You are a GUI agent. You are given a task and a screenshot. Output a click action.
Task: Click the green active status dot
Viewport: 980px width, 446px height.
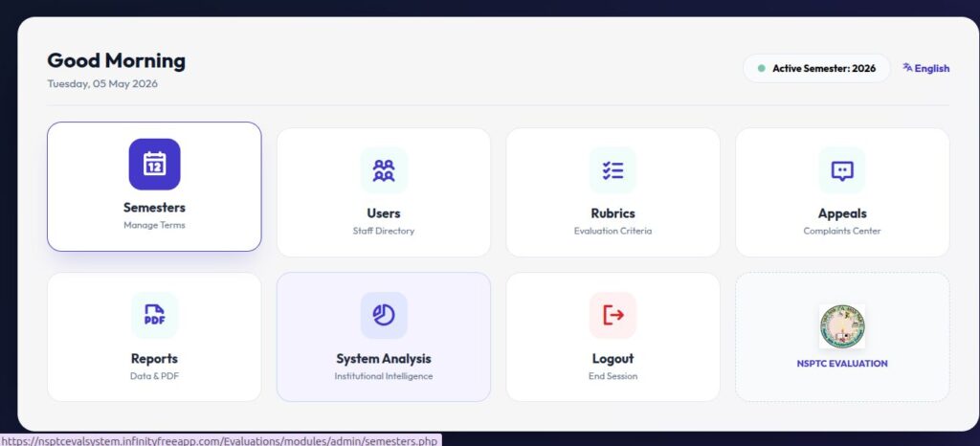(761, 69)
